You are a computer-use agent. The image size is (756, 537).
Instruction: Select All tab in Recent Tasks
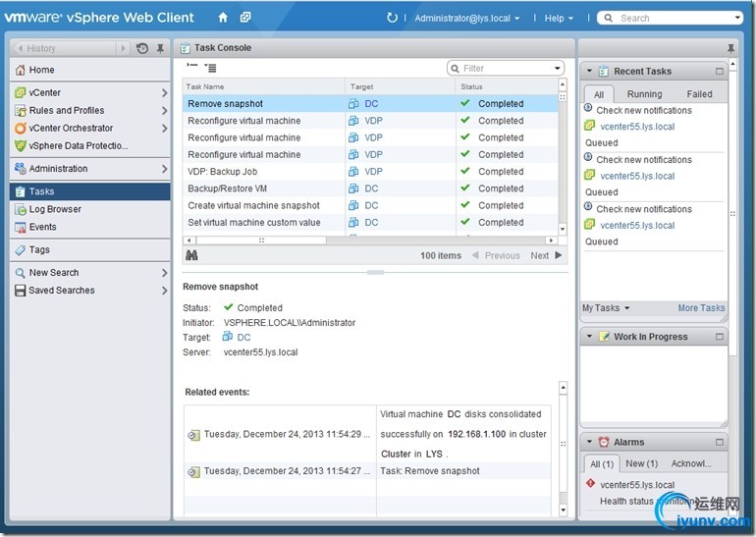[x=599, y=94]
